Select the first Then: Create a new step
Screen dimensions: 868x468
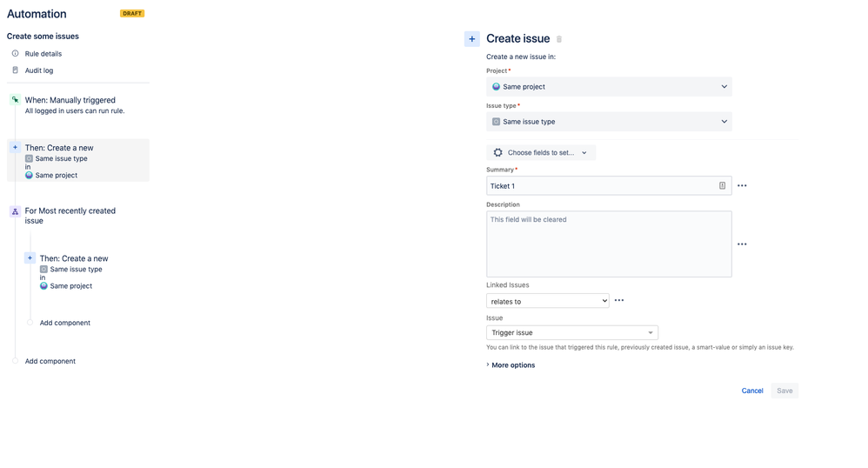tap(78, 160)
